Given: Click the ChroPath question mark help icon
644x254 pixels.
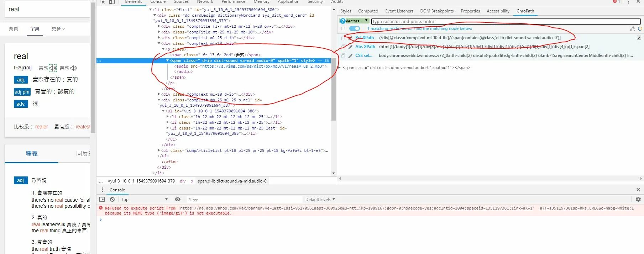Looking at the screenshot, I should click(343, 21).
